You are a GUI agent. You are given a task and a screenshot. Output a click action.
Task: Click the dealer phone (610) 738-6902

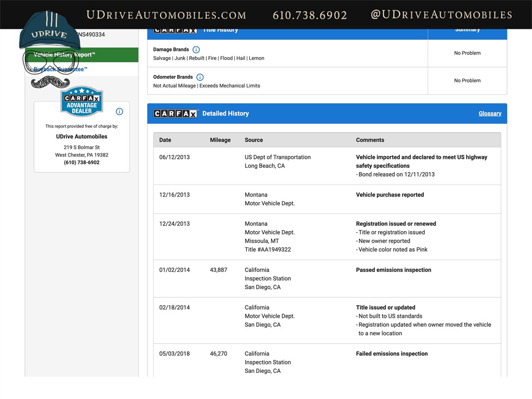82,163
